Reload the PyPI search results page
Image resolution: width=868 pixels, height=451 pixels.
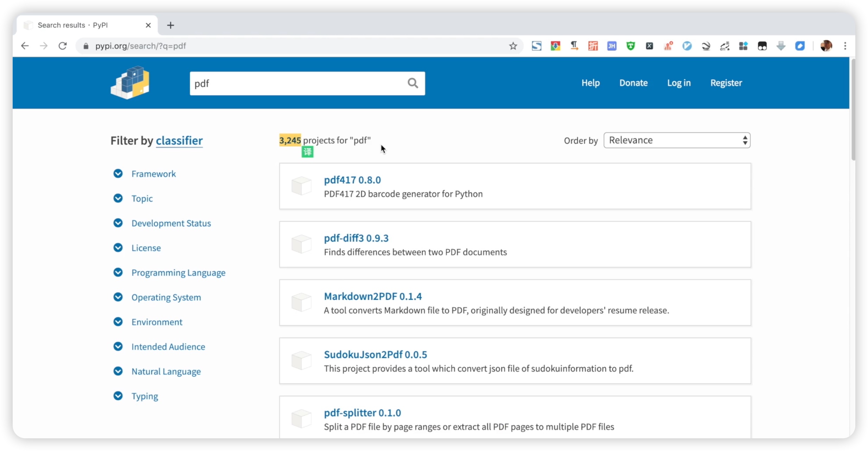pyautogui.click(x=63, y=46)
